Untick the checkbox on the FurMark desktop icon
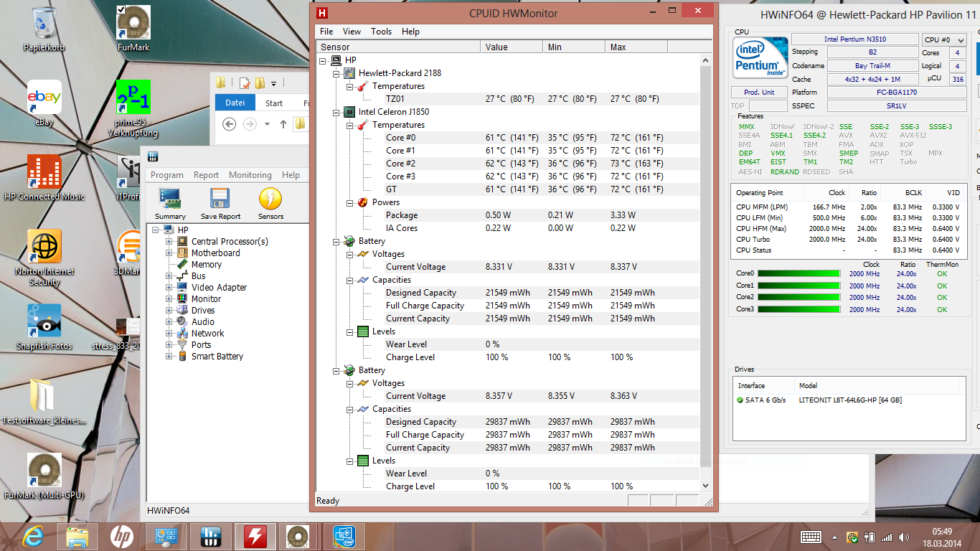 [x=121, y=9]
